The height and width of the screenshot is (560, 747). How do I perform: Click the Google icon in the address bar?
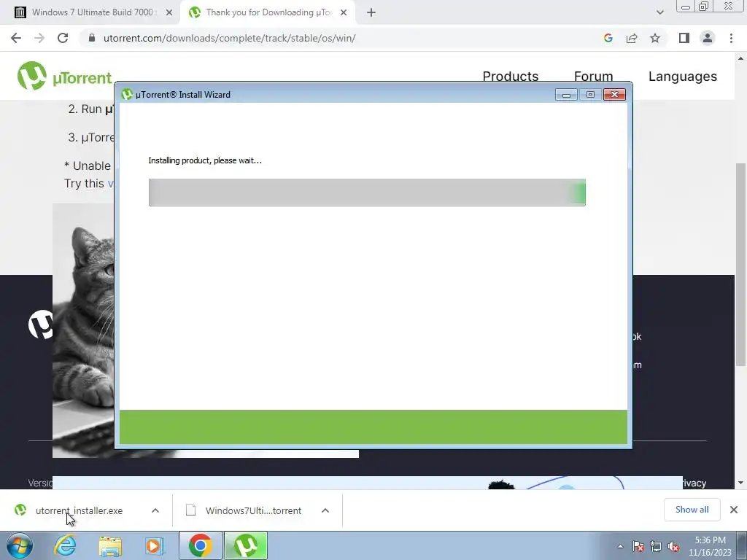point(608,38)
